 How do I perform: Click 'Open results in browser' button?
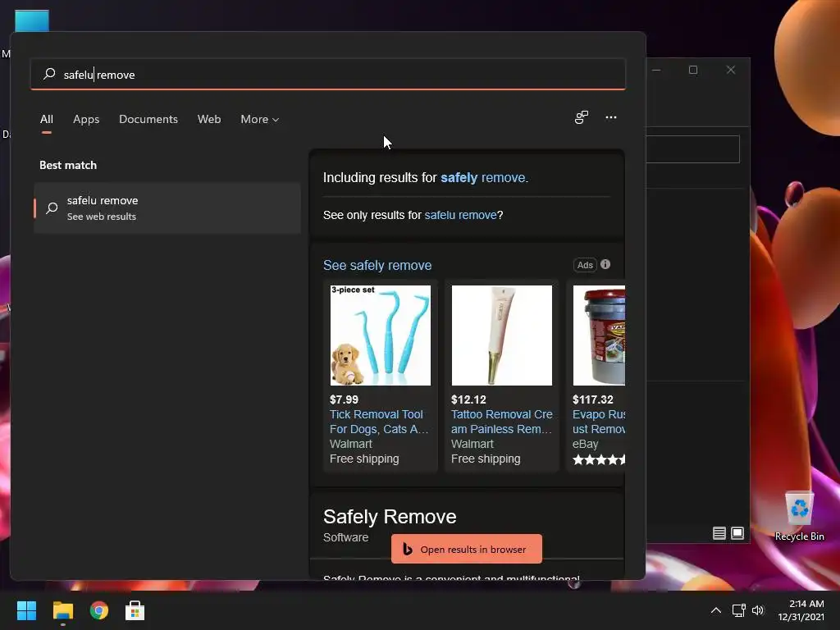(466, 549)
